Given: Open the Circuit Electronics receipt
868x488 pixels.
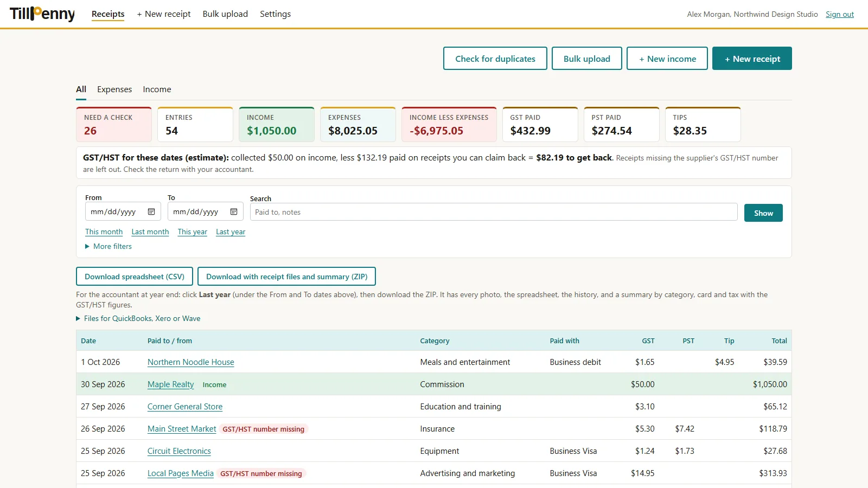Looking at the screenshot, I should (x=179, y=451).
